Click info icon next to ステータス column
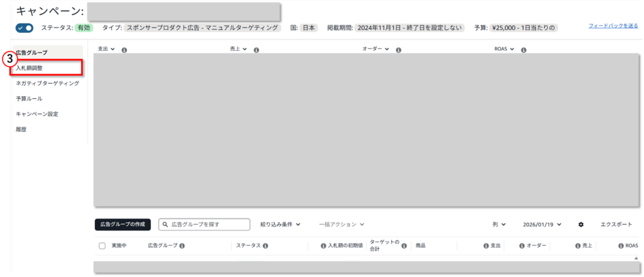 (265, 246)
